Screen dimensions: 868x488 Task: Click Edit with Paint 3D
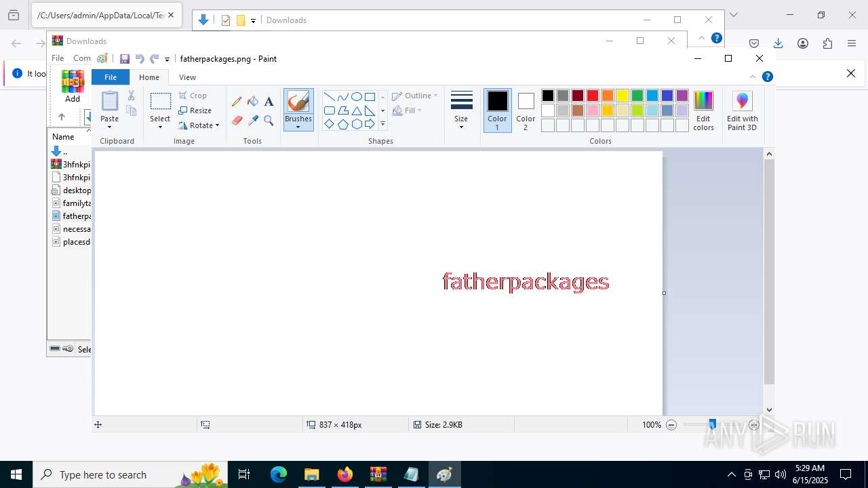coord(742,111)
